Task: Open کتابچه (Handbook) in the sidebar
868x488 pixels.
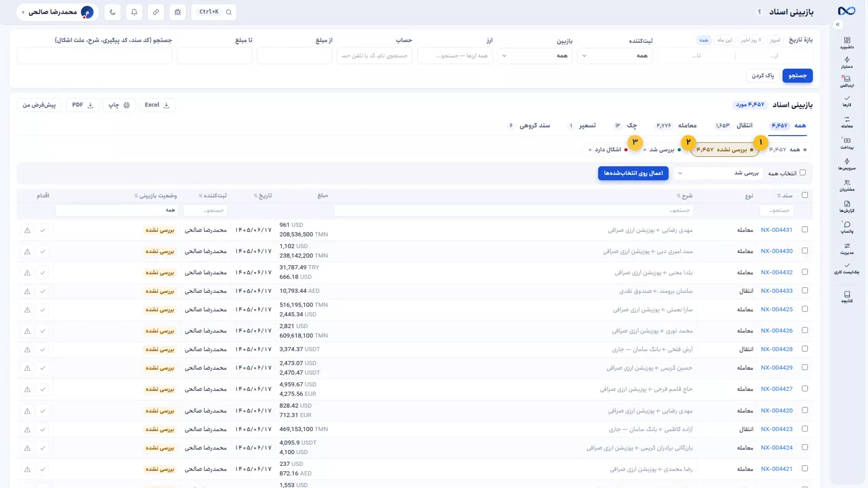Action: click(x=847, y=297)
